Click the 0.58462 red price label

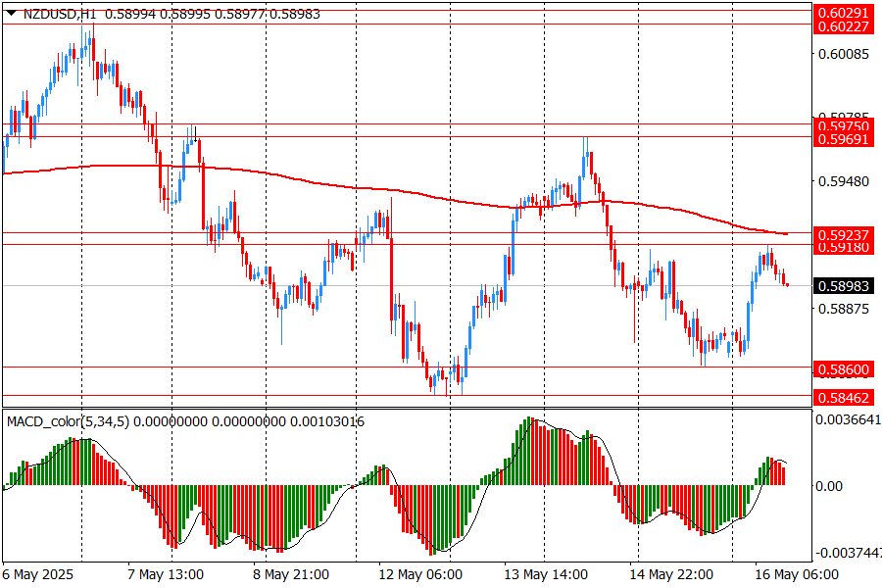[843, 397]
